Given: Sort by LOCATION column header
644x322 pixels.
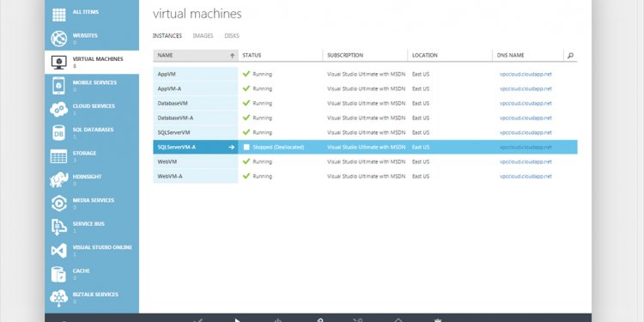Looking at the screenshot, I should [x=425, y=56].
